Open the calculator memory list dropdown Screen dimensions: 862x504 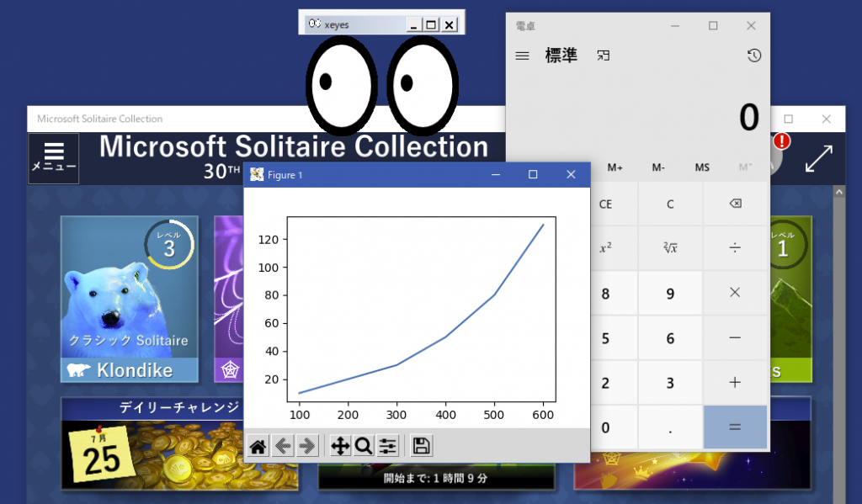745,167
